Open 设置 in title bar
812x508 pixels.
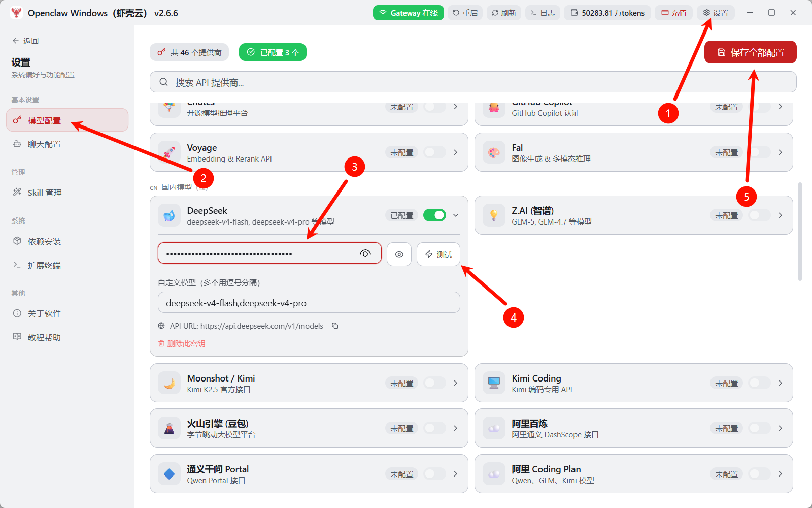716,13
